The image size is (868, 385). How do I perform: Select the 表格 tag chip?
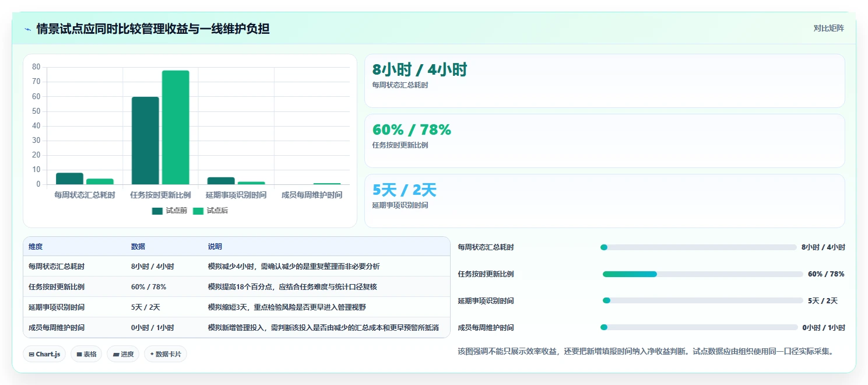point(86,354)
